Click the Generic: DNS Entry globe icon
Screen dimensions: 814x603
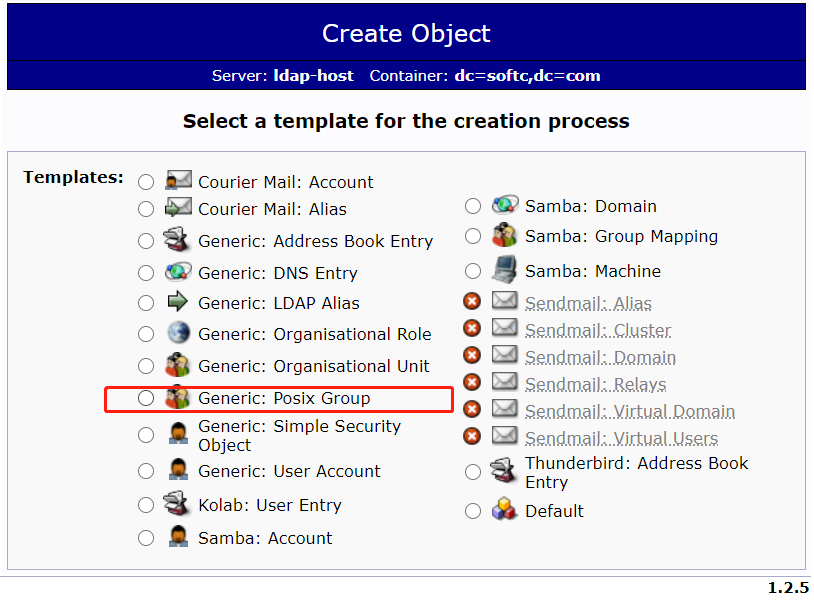coord(178,271)
